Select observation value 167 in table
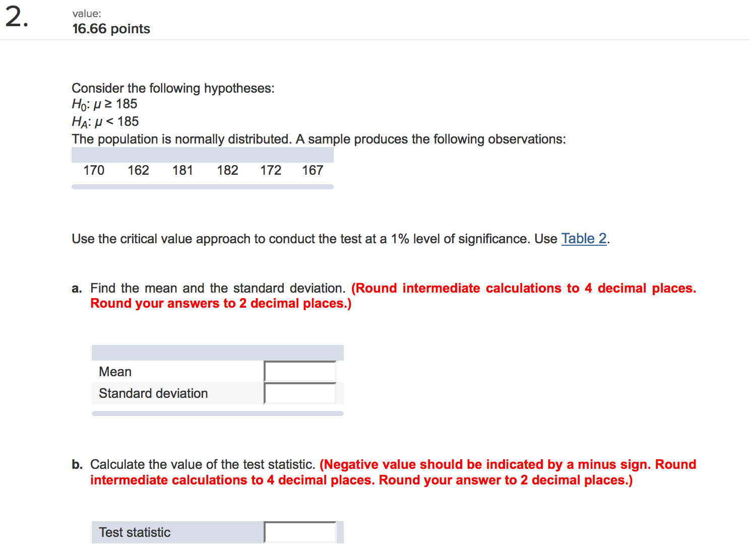 tap(312, 170)
